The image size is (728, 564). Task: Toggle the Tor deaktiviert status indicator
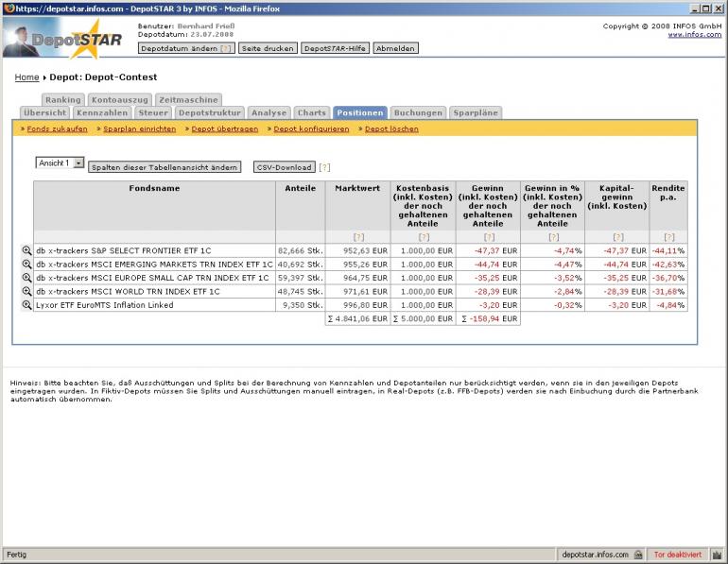(678, 555)
